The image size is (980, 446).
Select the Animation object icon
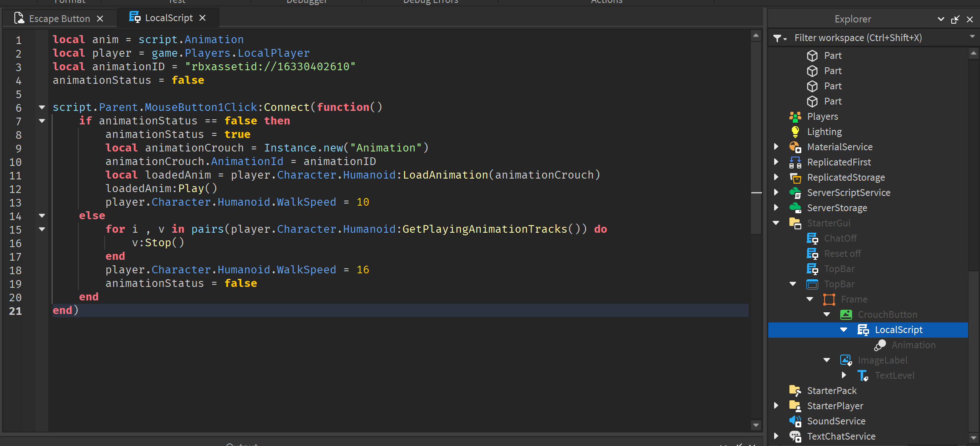click(880, 345)
